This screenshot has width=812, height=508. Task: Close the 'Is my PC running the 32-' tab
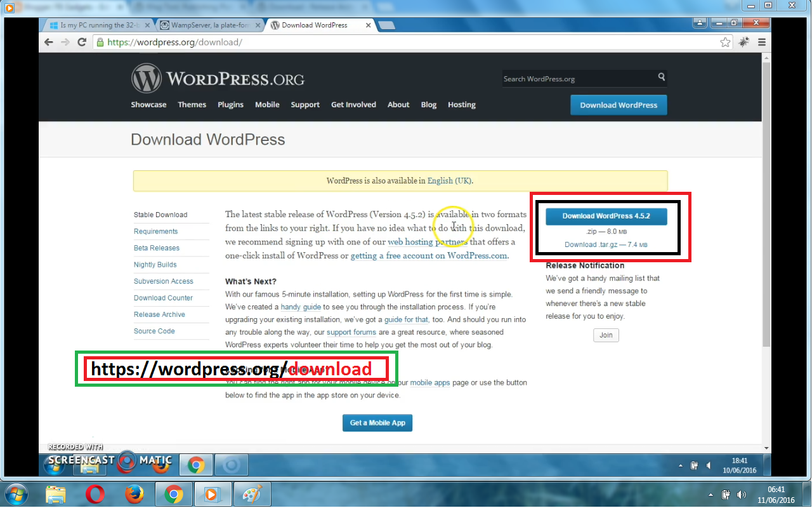tap(148, 25)
